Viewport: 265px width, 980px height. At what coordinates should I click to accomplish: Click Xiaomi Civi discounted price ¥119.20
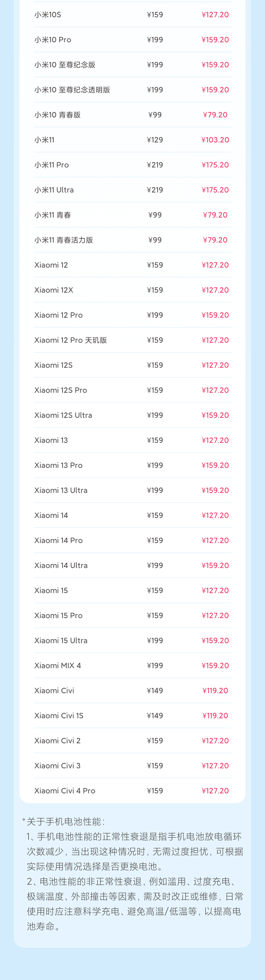pos(215,690)
